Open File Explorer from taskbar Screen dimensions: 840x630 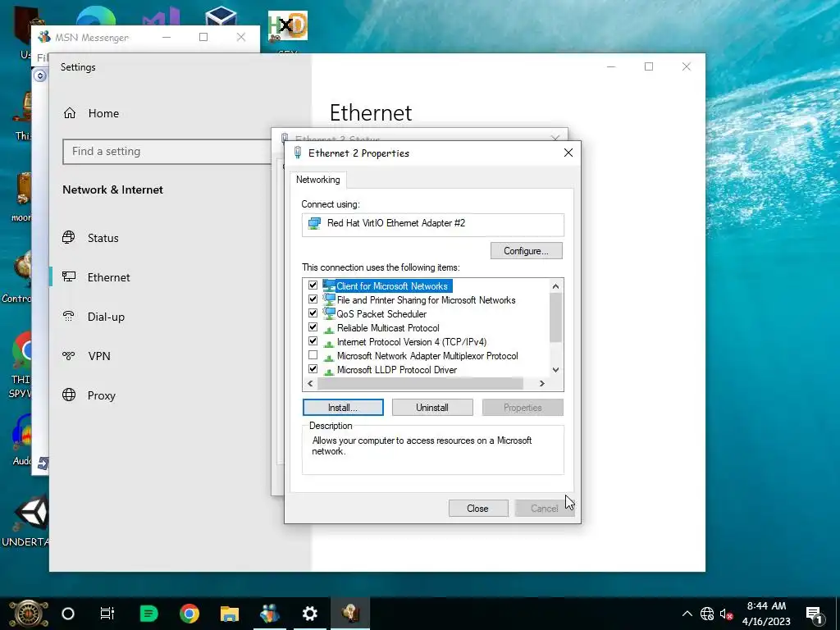[x=230, y=614]
